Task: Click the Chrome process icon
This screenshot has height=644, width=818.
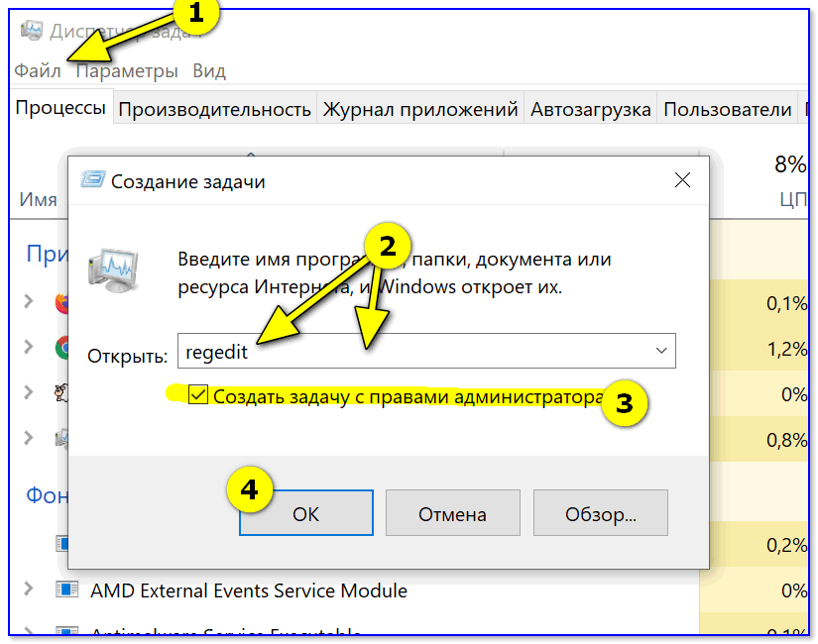Action: 62,348
